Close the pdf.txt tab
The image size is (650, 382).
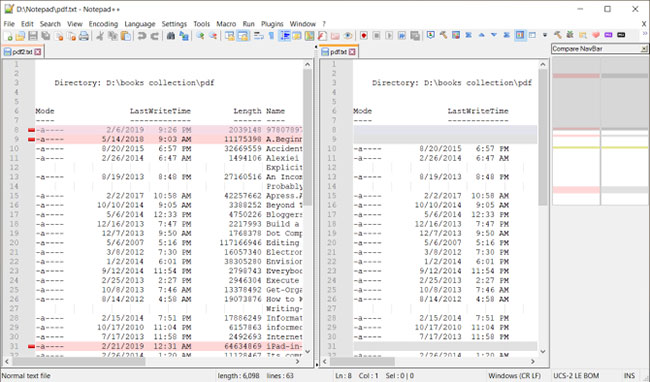(352, 52)
